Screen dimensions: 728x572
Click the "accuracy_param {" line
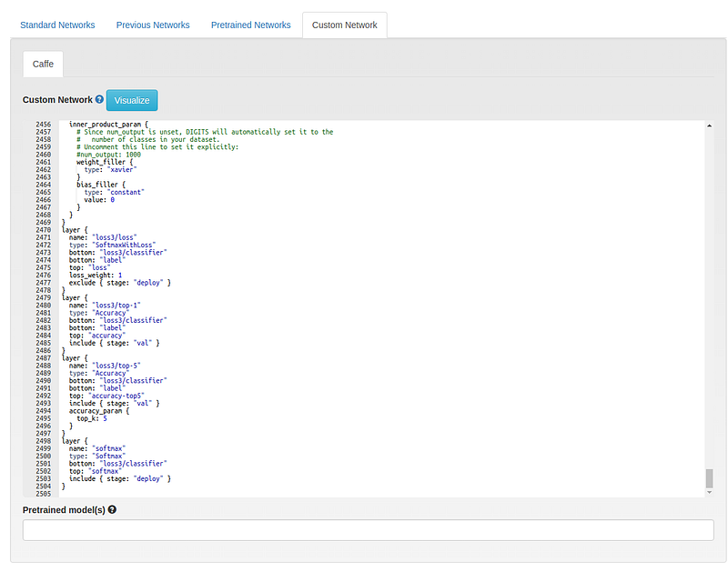99,410
